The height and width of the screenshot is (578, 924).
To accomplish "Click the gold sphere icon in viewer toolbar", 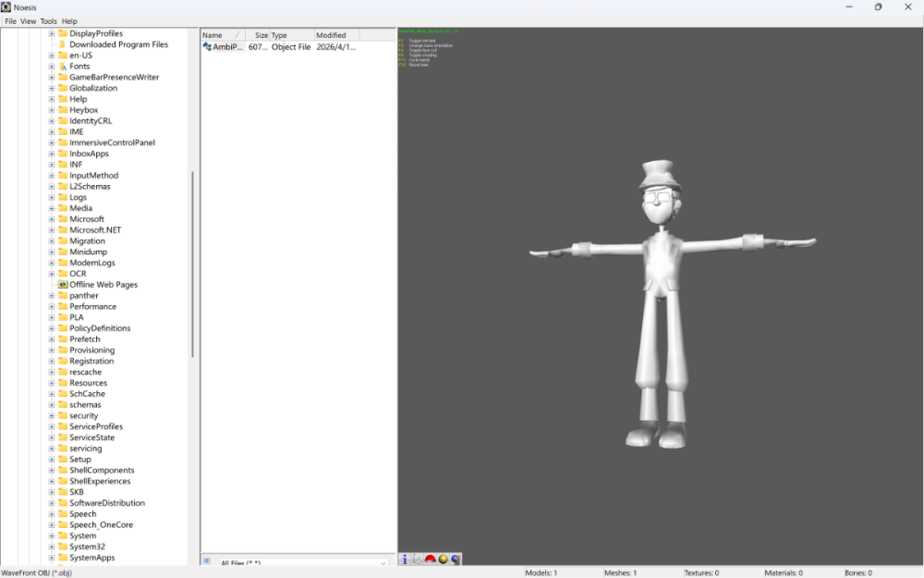I will tap(444, 560).
